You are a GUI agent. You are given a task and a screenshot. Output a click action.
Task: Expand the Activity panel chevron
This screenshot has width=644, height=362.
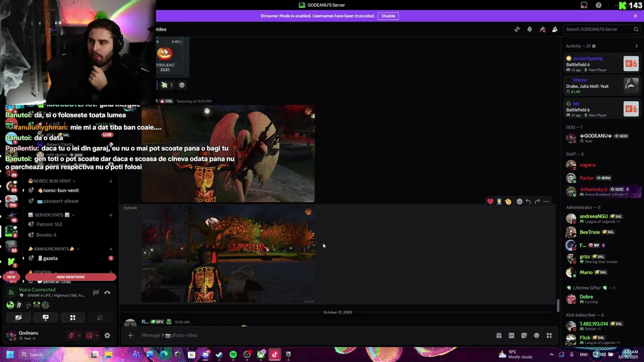pyautogui.click(x=636, y=46)
